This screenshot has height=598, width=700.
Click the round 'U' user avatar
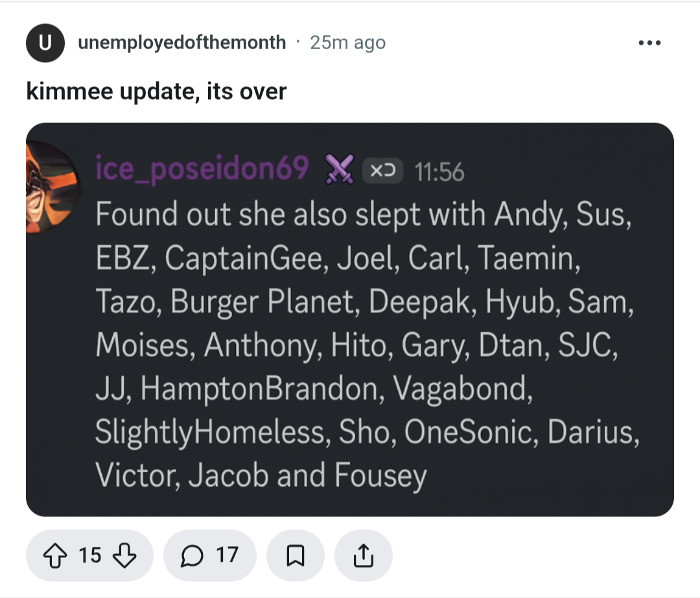pyautogui.click(x=45, y=43)
